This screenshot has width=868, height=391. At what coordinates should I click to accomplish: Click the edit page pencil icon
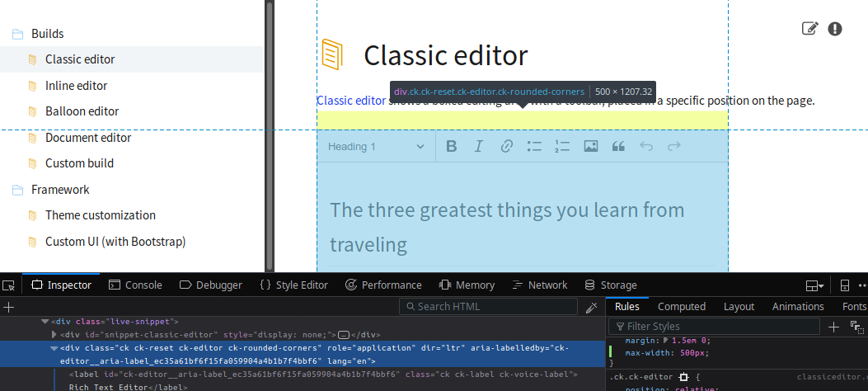pyautogui.click(x=809, y=29)
